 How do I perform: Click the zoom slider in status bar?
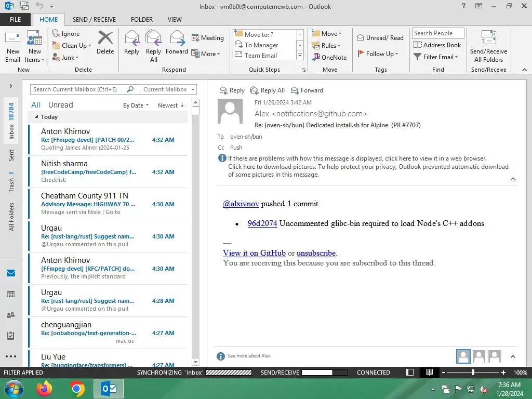coord(473,372)
